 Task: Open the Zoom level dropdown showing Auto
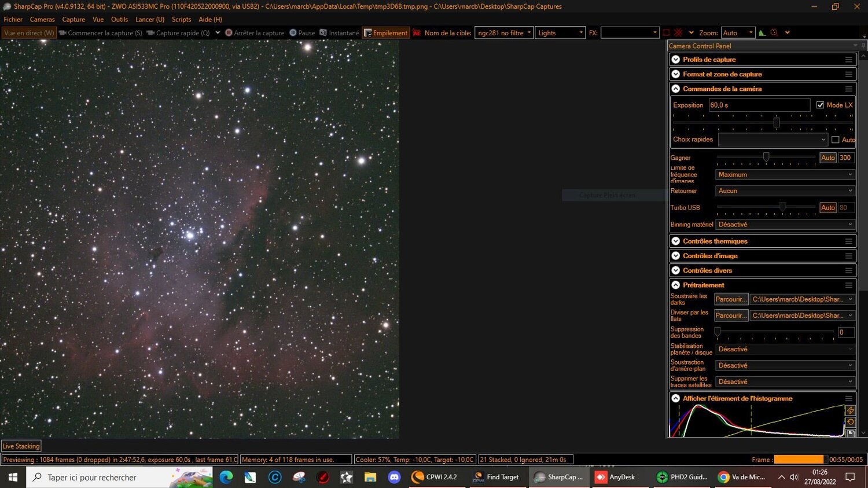pos(739,32)
